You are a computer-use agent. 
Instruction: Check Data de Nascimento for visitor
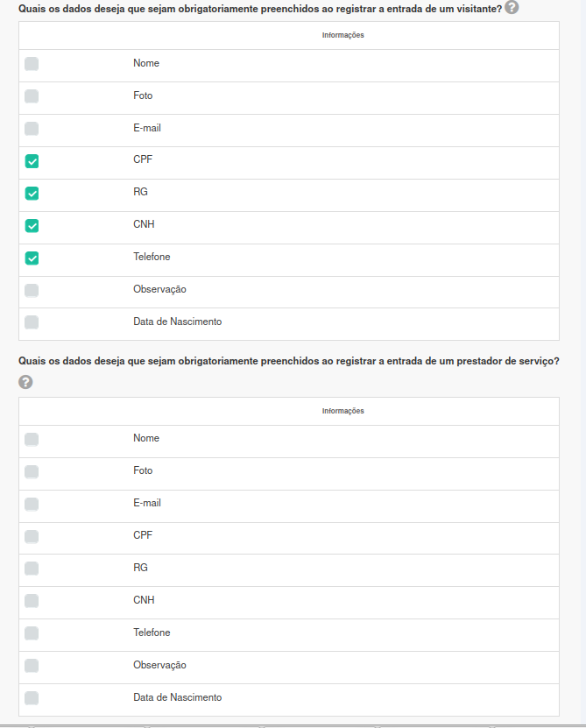32,322
